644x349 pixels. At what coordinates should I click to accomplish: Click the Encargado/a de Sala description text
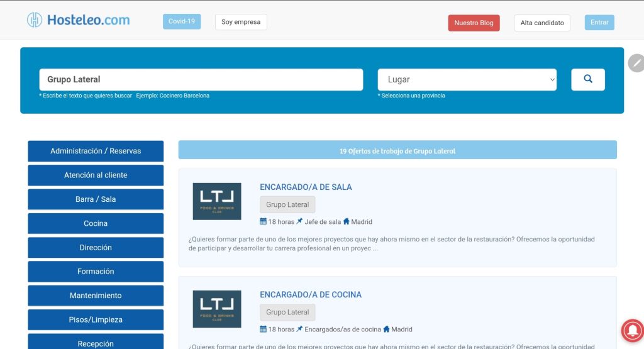click(x=391, y=243)
